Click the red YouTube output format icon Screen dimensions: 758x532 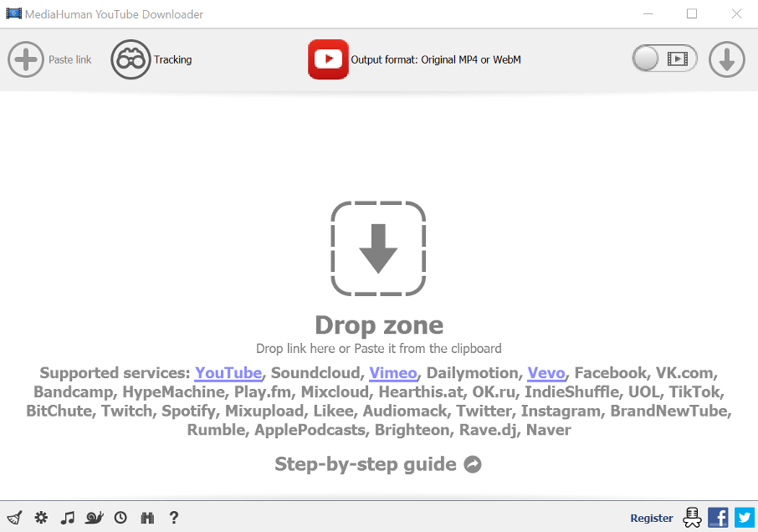coord(328,59)
